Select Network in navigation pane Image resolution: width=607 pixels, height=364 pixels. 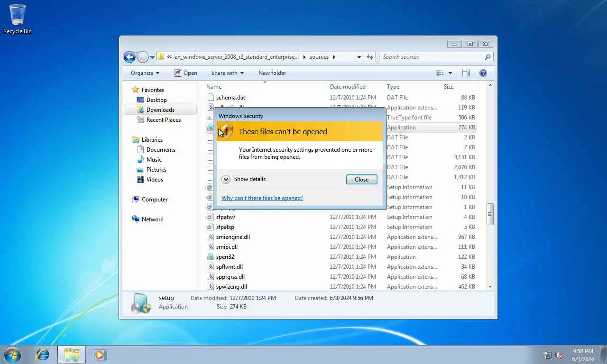[152, 219]
